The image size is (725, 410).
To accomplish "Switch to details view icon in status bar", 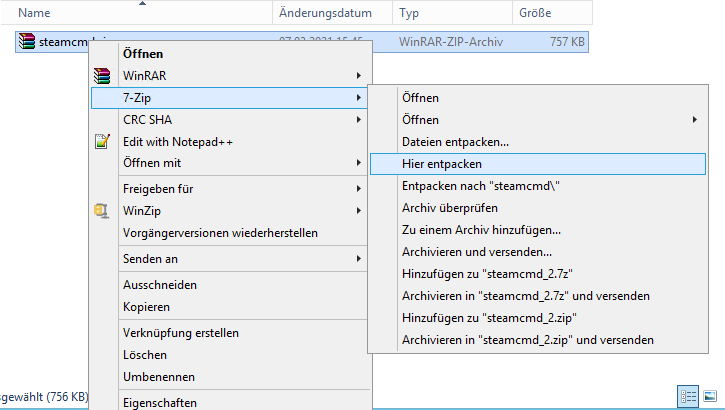I will click(x=688, y=396).
